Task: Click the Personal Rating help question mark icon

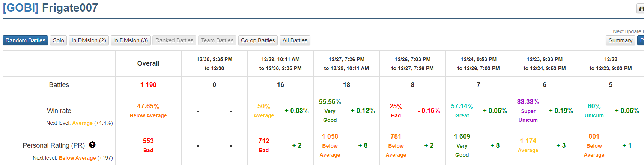Action: pos(92,145)
